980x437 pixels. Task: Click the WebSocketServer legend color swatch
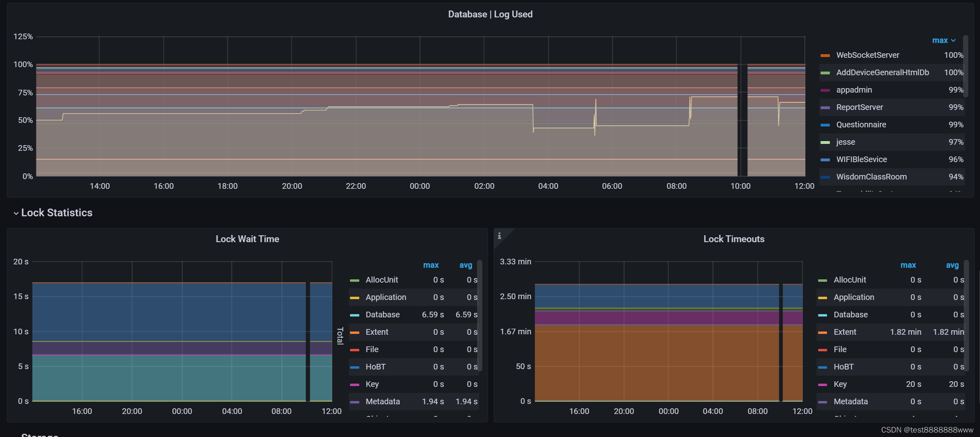825,55
